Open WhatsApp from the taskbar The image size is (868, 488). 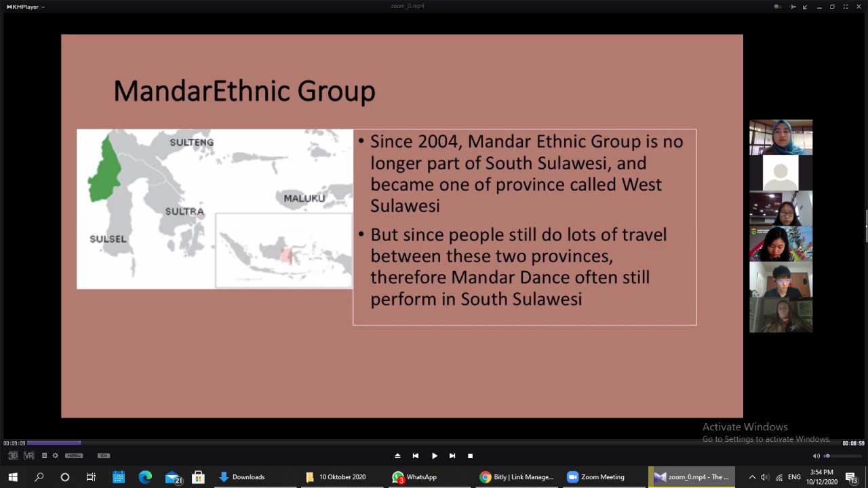pos(414,477)
